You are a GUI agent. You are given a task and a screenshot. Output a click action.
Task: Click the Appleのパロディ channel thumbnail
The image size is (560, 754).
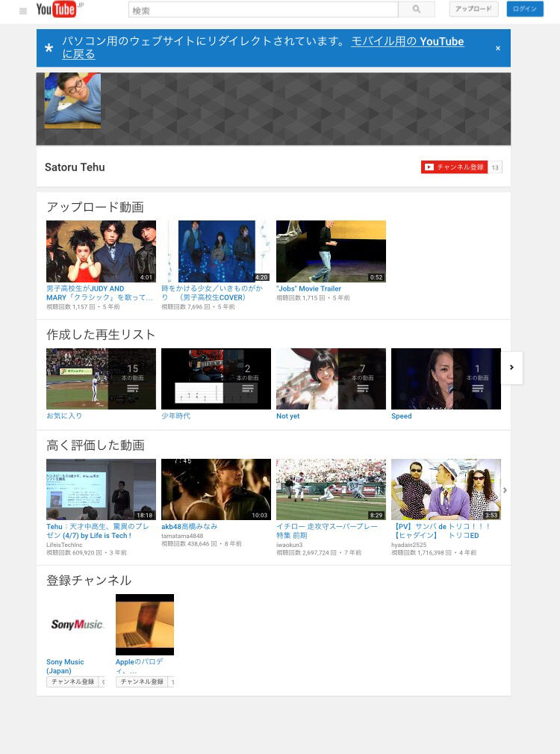[x=145, y=625]
